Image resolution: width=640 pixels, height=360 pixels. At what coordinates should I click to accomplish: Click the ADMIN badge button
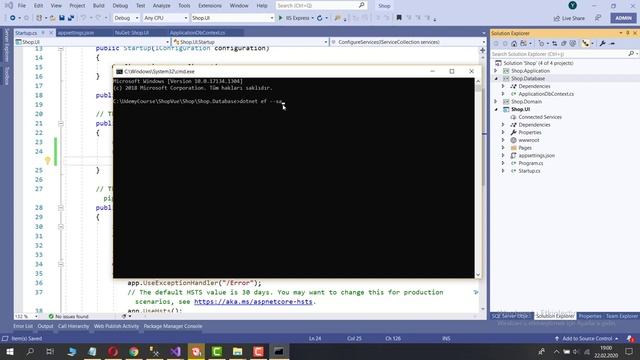(623, 18)
